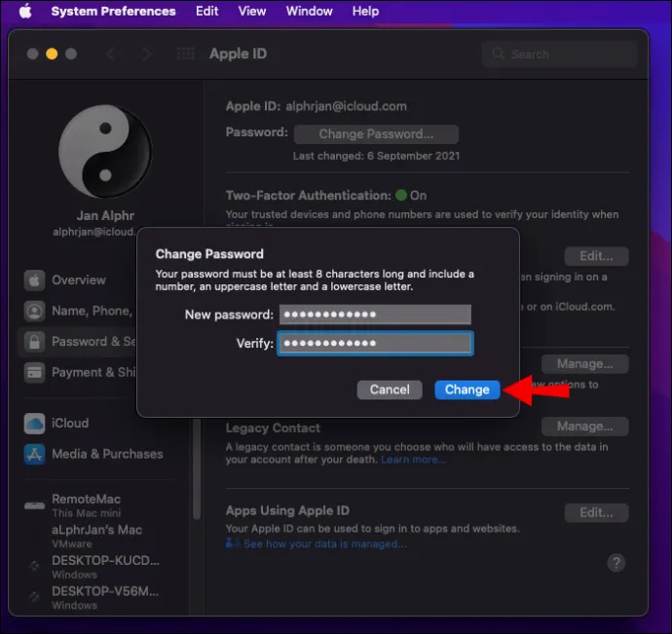Go back with the left chevron
Viewport: 672px width, 634px height.
(x=111, y=54)
